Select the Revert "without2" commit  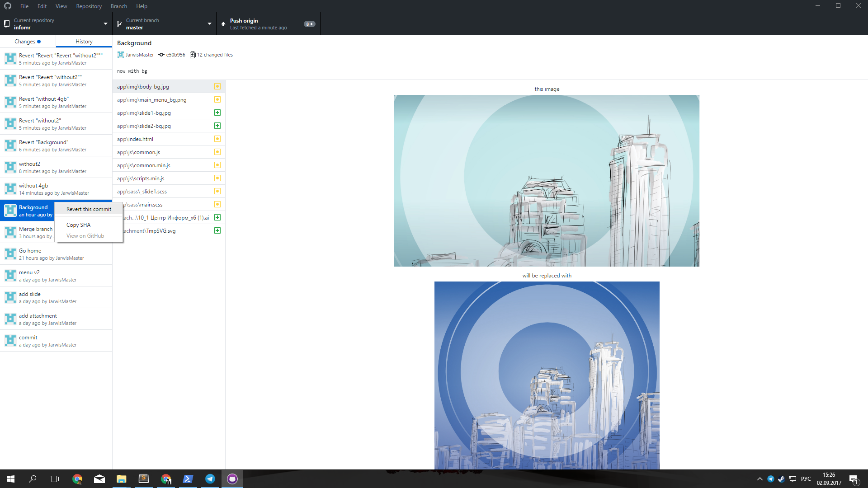(56, 124)
